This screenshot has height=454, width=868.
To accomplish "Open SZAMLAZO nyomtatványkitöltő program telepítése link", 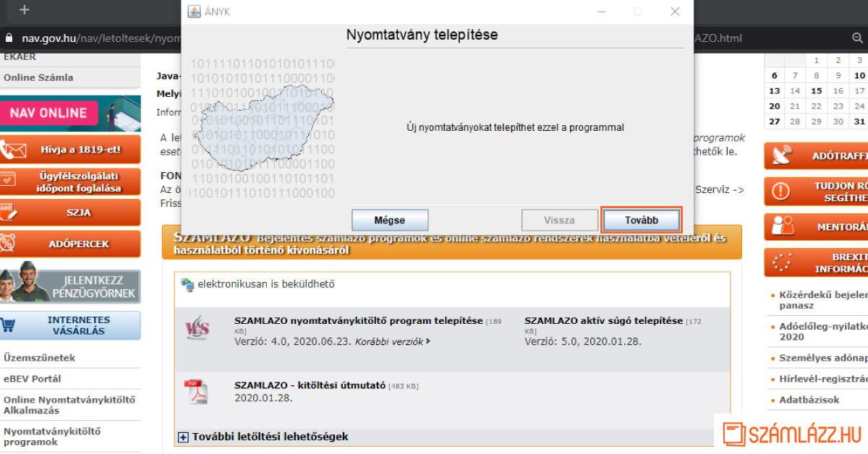I will 358,320.
